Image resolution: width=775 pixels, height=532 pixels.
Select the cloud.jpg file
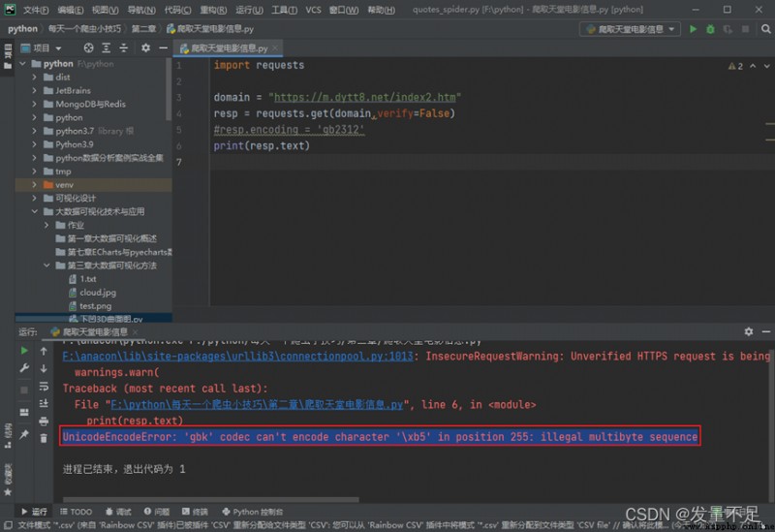click(98, 293)
